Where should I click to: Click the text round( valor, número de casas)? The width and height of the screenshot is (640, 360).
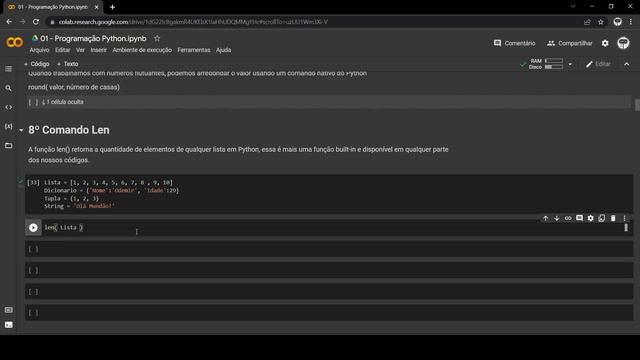(x=74, y=87)
